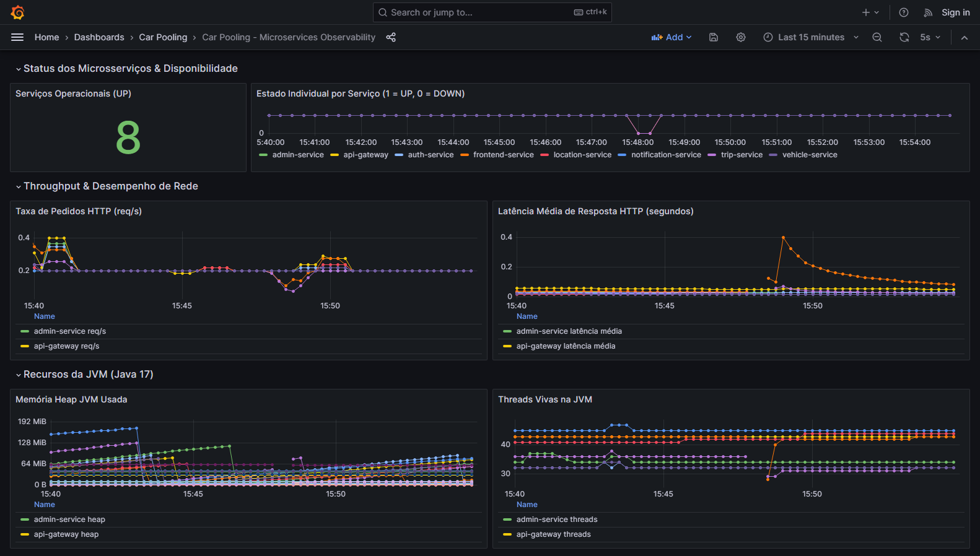Screen dimensions: 980x556
Task: Click the Search or jump to field
Action: point(492,12)
